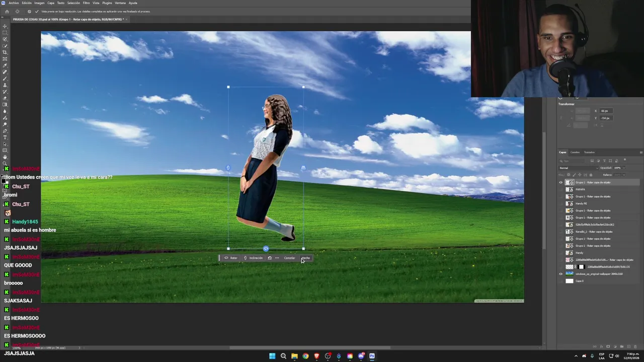Screen dimensions: 644x362
Task: Open the Ventana menu
Action: click(120, 3)
